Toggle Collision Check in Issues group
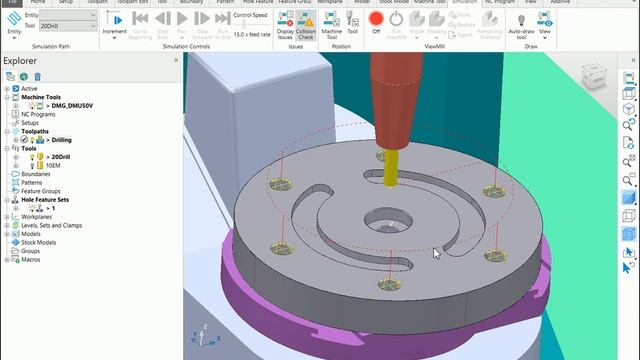Image resolution: width=640 pixels, height=360 pixels. pyautogui.click(x=305, y=25)
